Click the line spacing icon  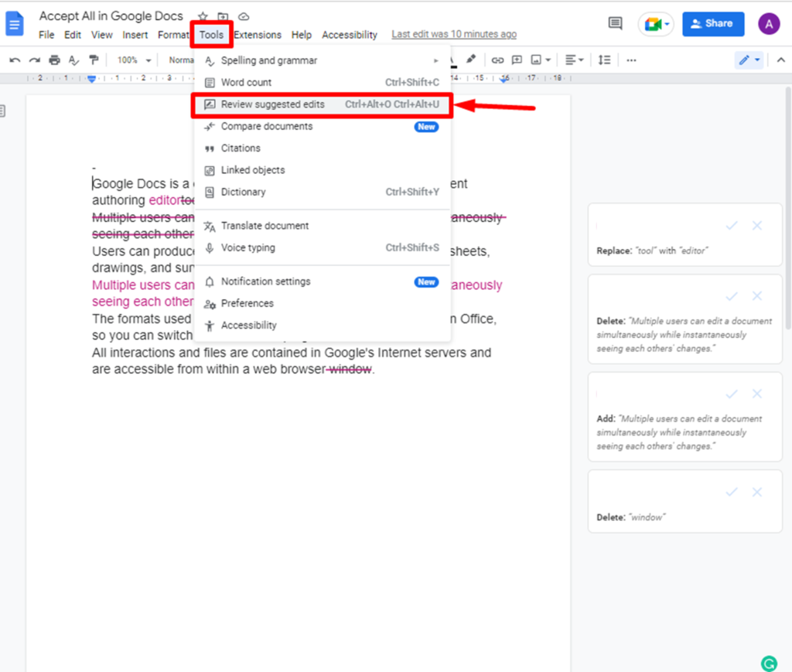point(604,60)
